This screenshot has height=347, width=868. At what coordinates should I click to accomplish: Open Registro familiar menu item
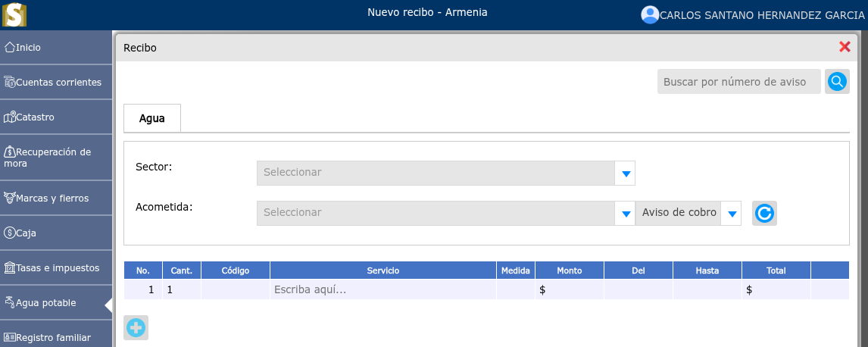coord(56,334)
